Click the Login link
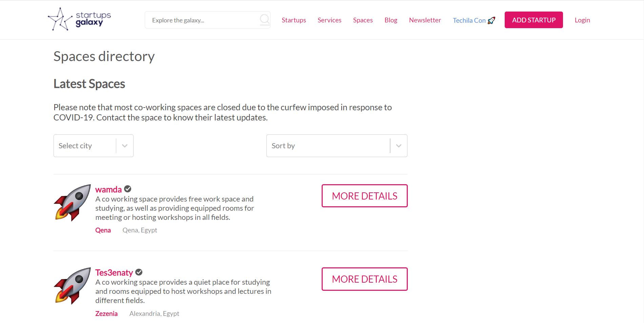The height and width of the screenshot is (323, 644). point(582,20)
